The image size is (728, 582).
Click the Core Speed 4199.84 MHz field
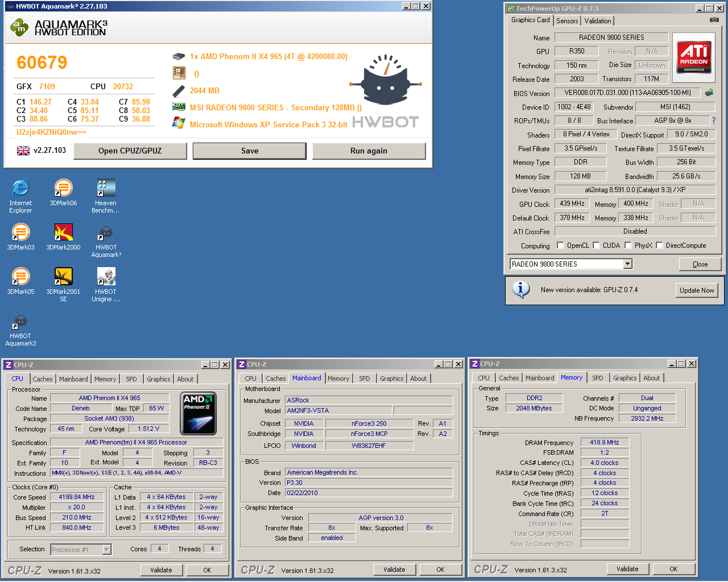click(x=77, y=497)
